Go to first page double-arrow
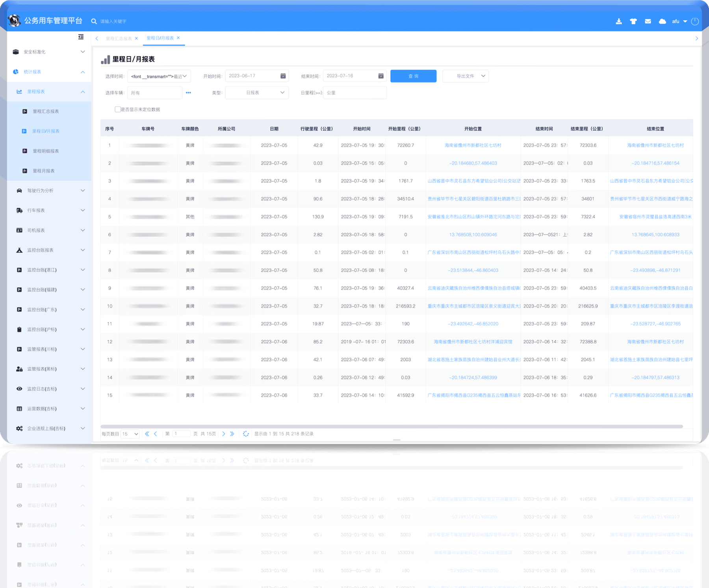 (147, 434)
